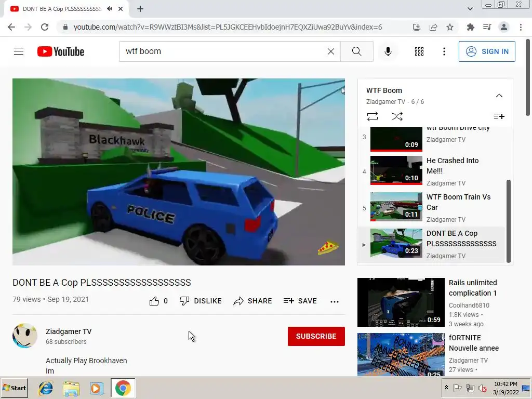Open Ziadgamer TV channel name link
Image resolution: width=532 pixels, height=399 pixels.
coord(69,331)
